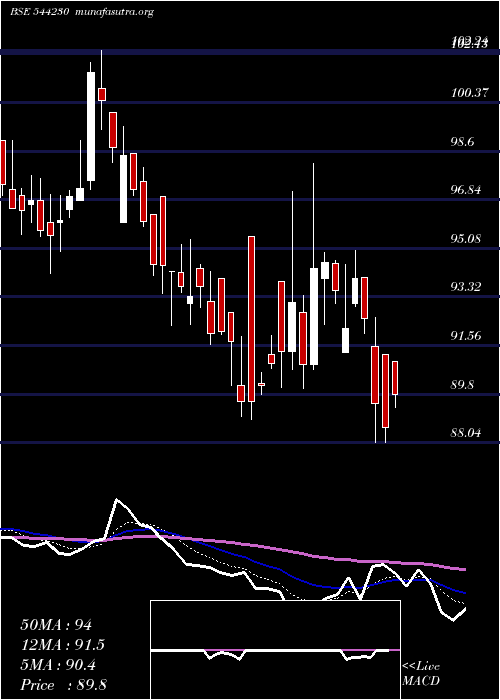500x700 pixels.
Task: Click the munafasutra.org watermark text
Action: [115, 12]
